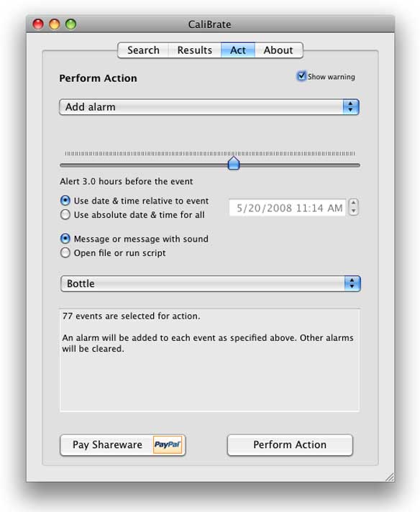This screenshot has width=420, height=512.
Task: Select Open file or run script option
Action: (x=65, y=252)
